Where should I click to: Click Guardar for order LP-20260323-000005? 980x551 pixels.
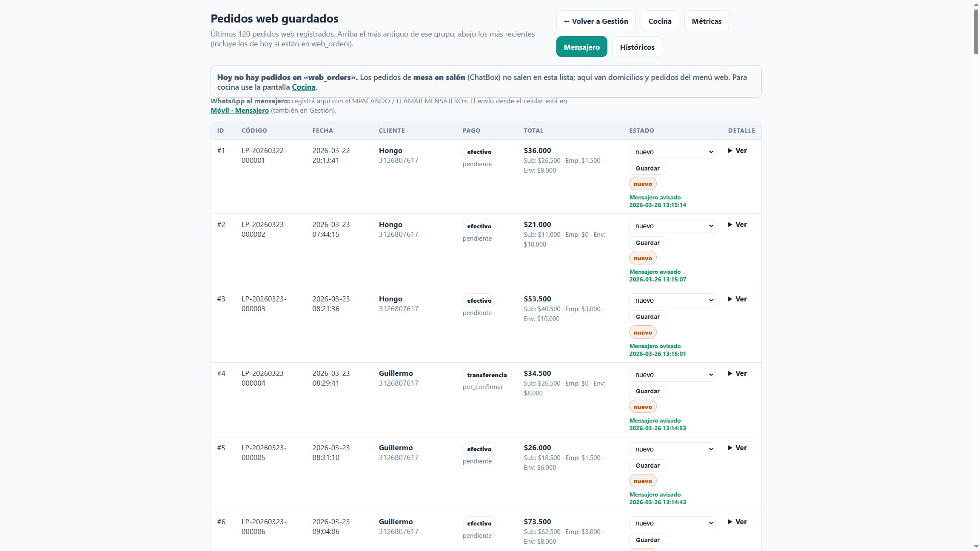point(647,466)
